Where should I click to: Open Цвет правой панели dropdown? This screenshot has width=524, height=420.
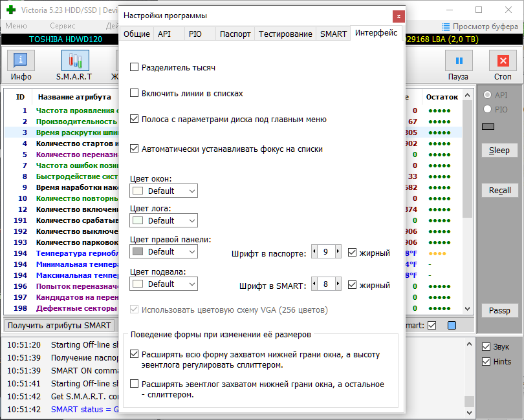click(x=164, y=251)
